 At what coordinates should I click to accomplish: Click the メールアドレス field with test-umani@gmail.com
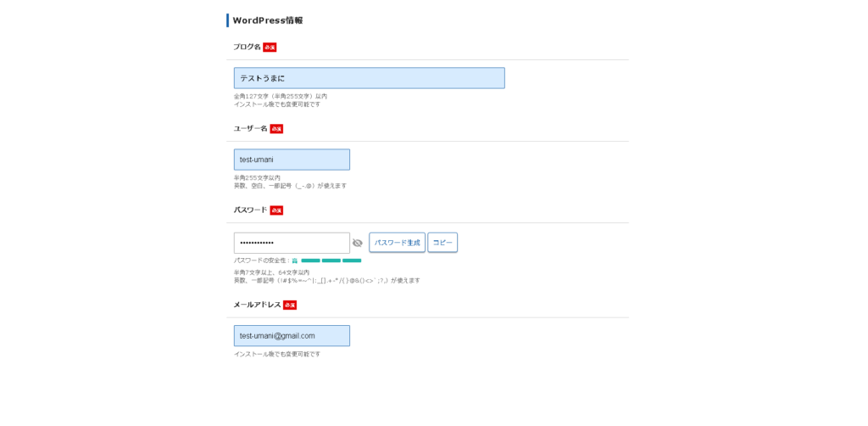point(292,336)
